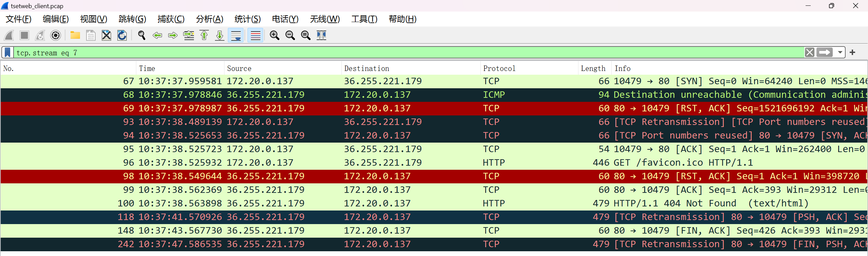Screen dimensions: 868x256
Task: Open the filter bookmark menu
Action: point(7,53)
